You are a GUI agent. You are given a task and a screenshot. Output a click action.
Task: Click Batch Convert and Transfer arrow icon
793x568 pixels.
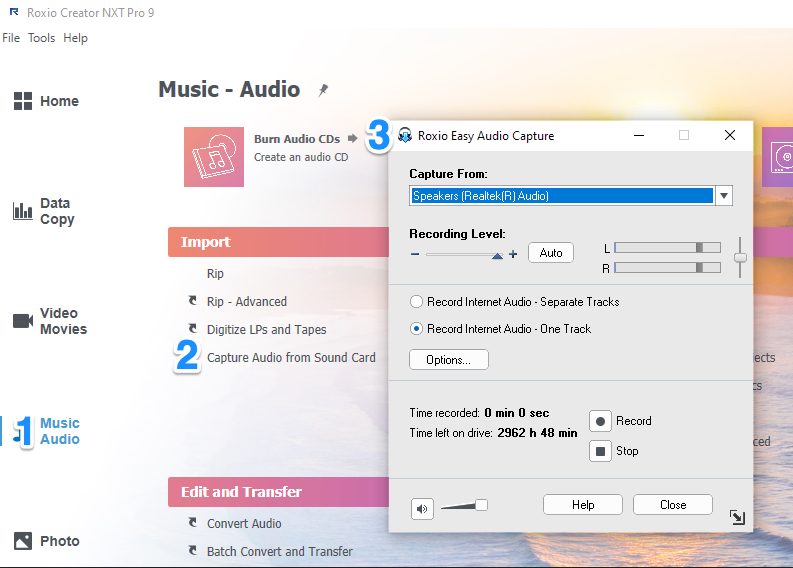(x=193, y=550)
